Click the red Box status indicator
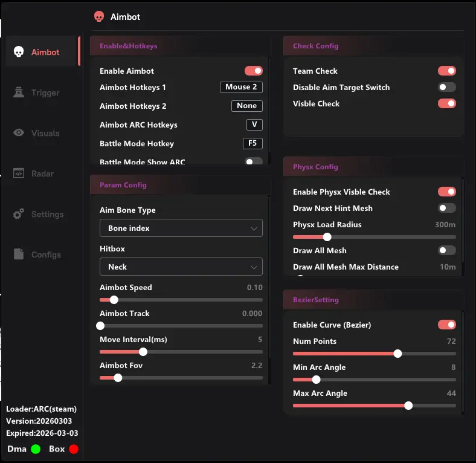The width and height of the screenshot is (476, 463). click(74, 449)
